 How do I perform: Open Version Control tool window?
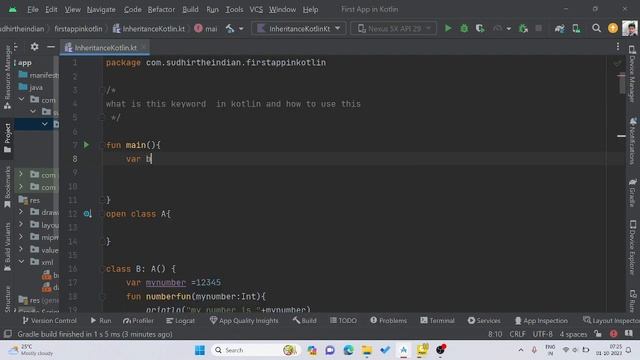pyautogui.click(x=50, y=320)
